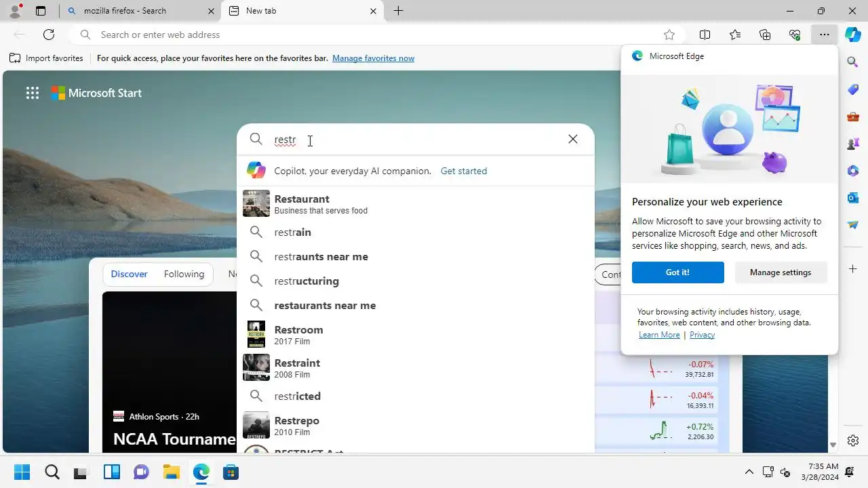Open the sidebar Microsoft 365 icon

[853, 171]
